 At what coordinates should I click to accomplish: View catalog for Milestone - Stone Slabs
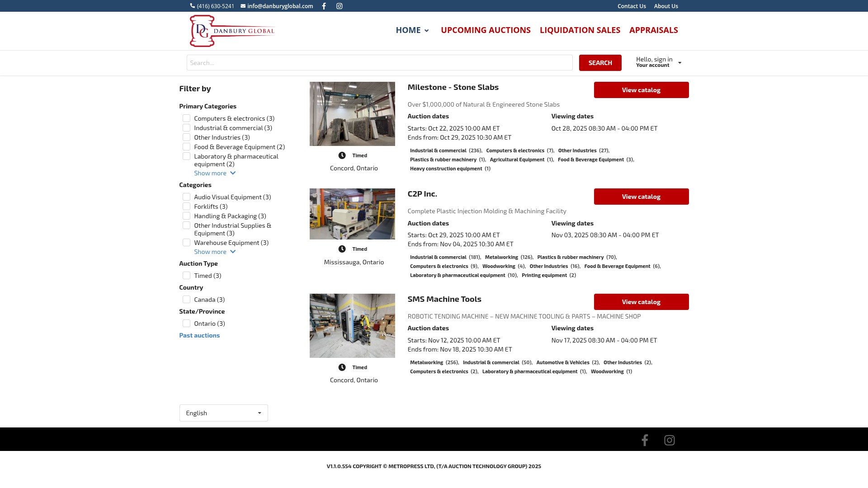pos(642,90)
